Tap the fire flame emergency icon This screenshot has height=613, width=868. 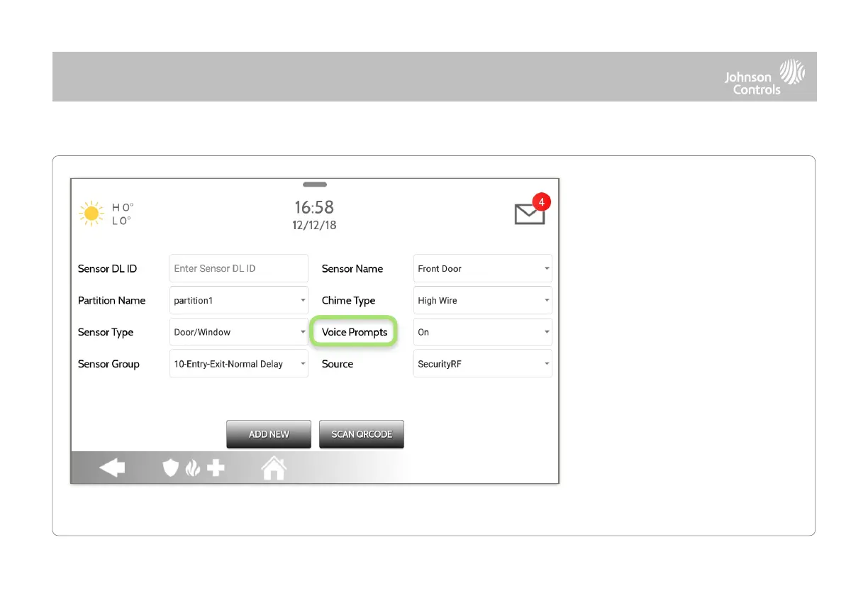coord(192,468)
